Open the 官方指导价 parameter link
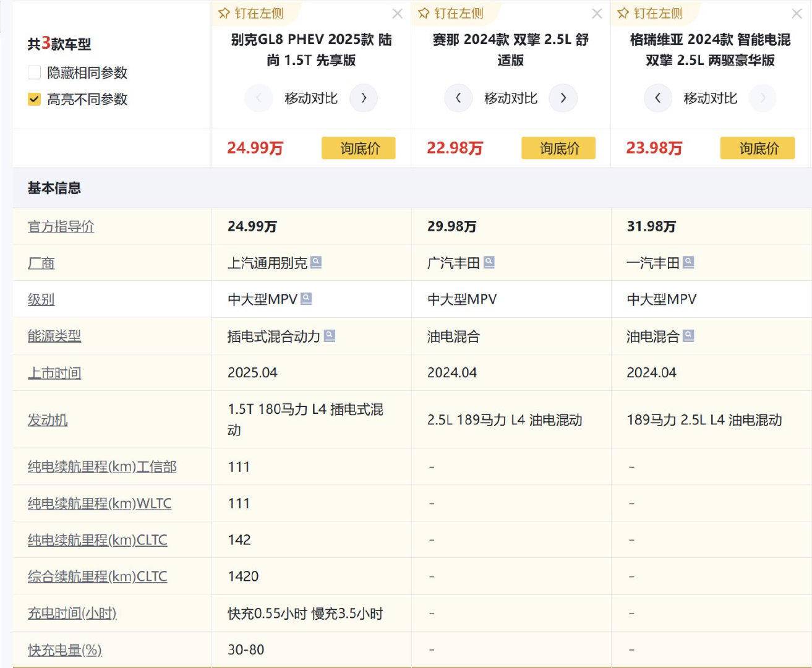The width and height of the screenshot is (812, 668). (x=61, y=226)
